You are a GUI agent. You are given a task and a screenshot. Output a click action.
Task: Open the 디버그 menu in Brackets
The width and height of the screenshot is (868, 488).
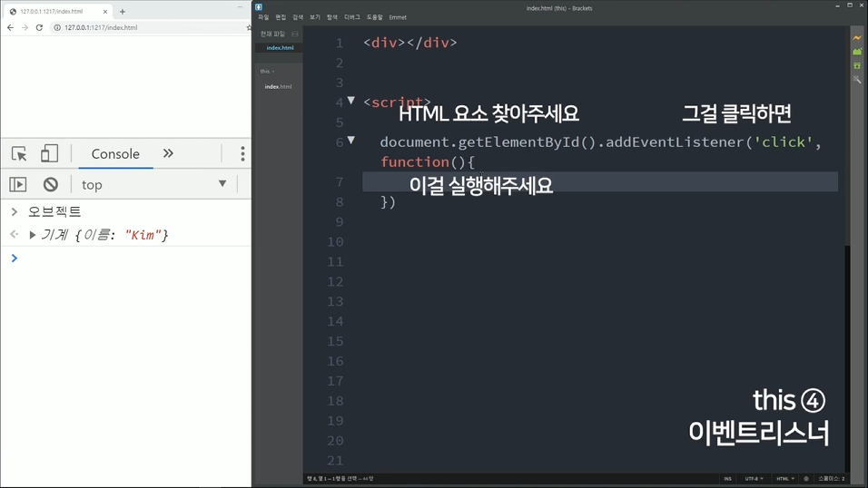click(352, 17)
